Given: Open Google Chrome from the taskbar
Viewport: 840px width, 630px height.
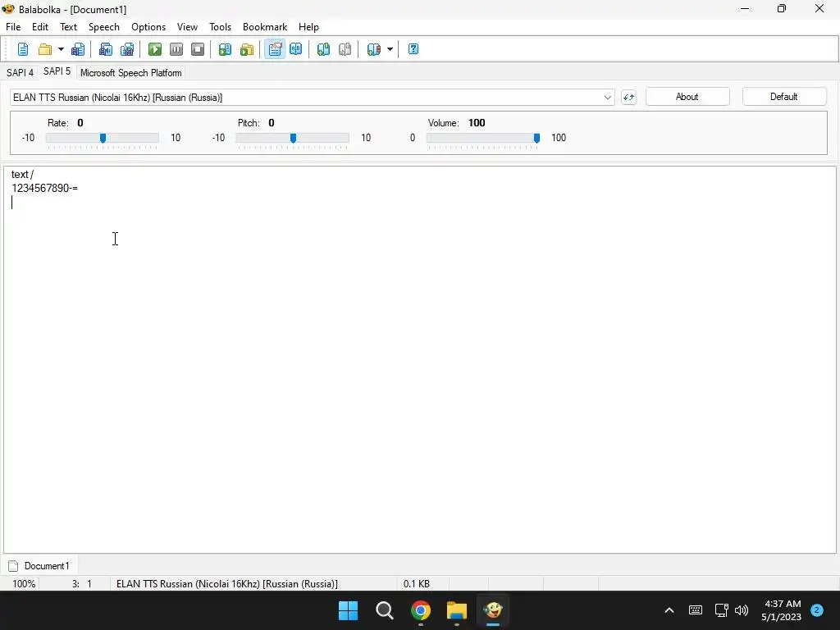Looking at the screenshot, I should click(421, 610).
